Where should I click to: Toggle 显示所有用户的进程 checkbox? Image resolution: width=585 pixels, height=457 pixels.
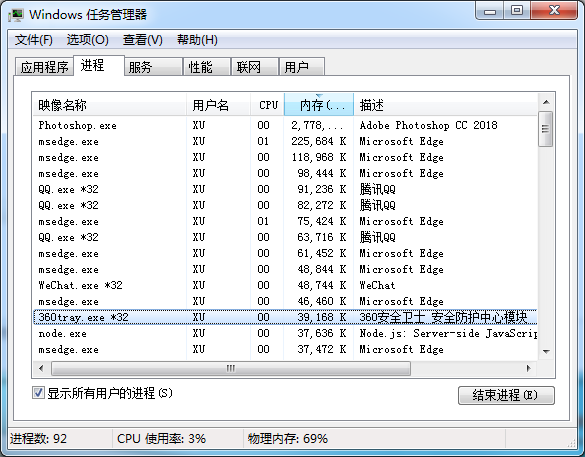38,392
